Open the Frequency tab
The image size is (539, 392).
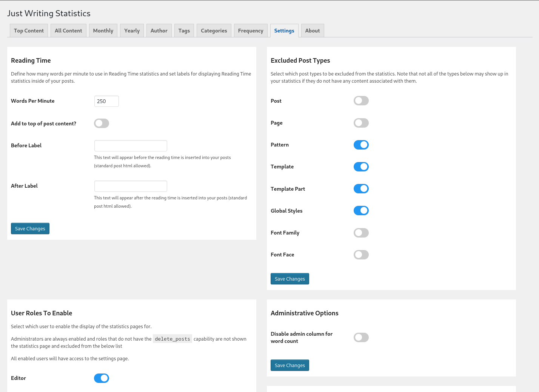click(251, 31)
